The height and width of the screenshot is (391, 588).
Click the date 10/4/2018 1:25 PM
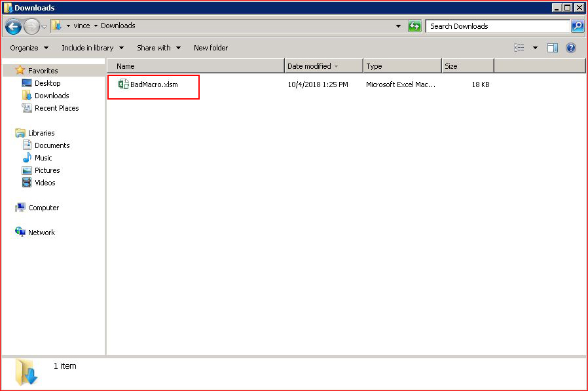click(x=318, y=84)
